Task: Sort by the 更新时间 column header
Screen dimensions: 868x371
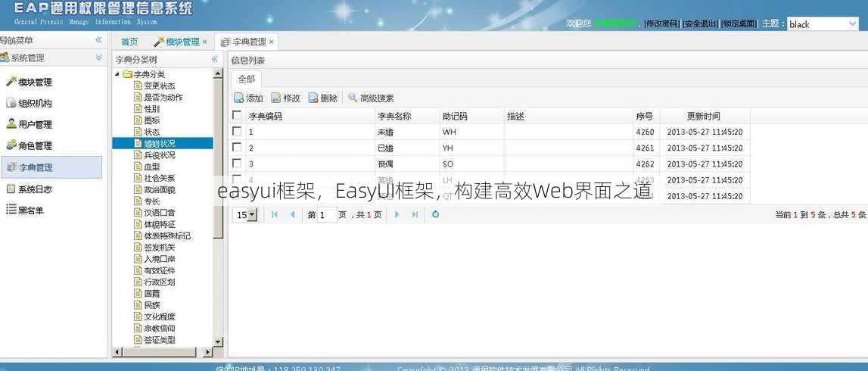Action: 705,116
